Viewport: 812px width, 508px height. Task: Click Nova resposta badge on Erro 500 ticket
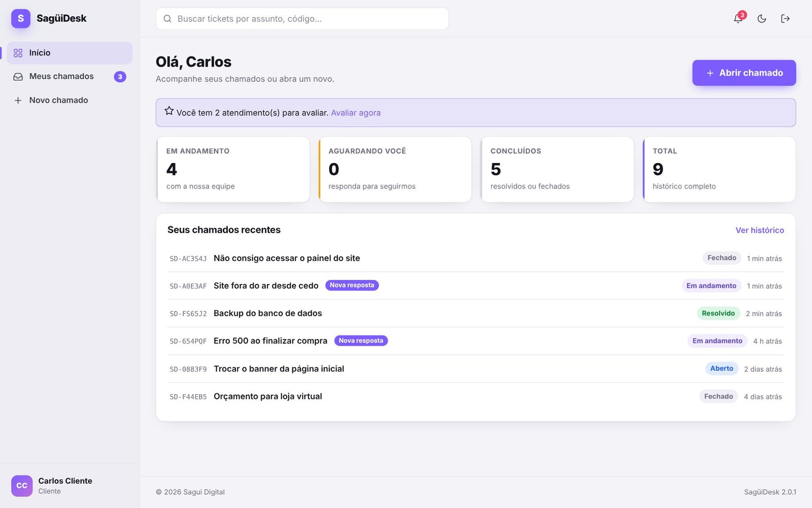[x=361, y=341]
